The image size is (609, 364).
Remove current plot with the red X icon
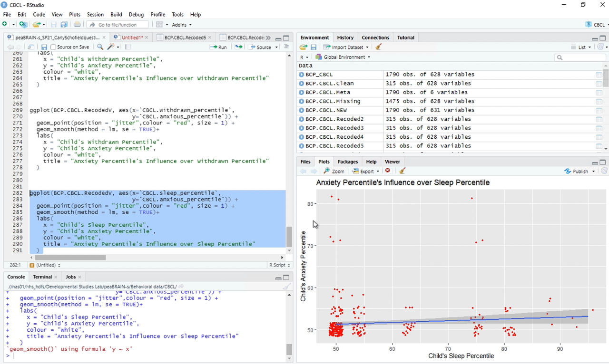click(388, 171)
